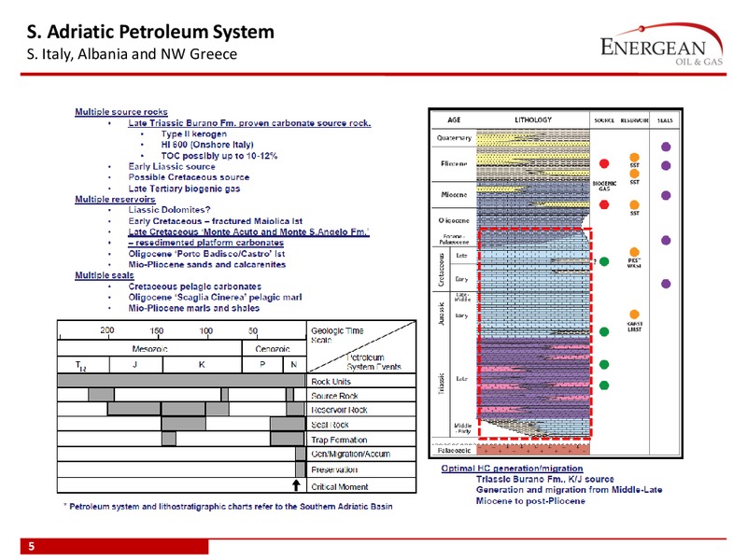Click the slide number 5
Image resolution: width=747 pixels, height=560 pixels.
32,546
